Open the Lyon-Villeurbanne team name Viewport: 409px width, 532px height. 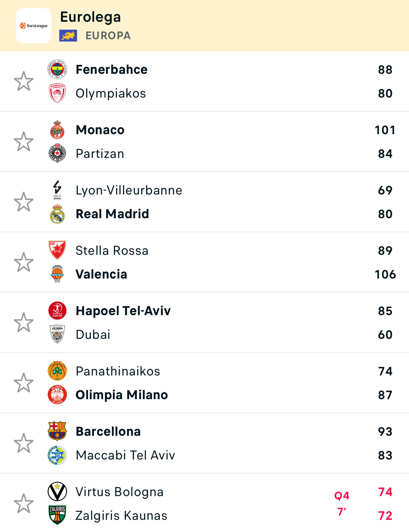129,190
